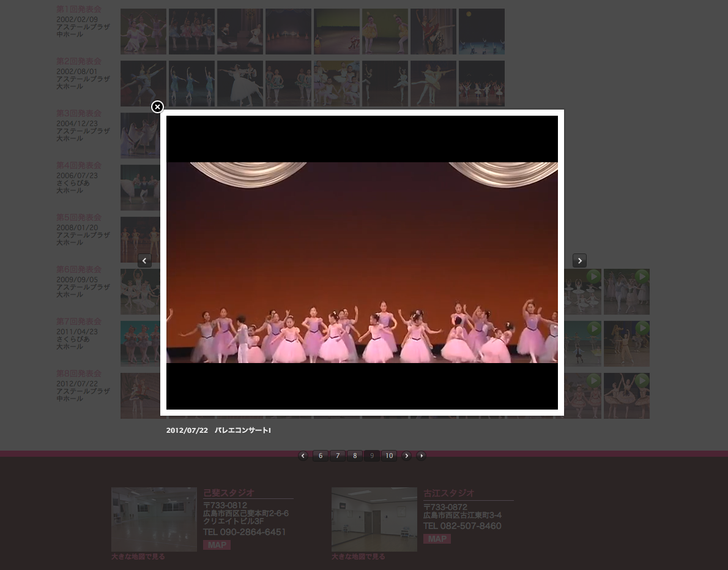Open 大きな地図で見る link below 己斐スタジオ photo
This screenshot has width=728, height=570.
(138, 557)
